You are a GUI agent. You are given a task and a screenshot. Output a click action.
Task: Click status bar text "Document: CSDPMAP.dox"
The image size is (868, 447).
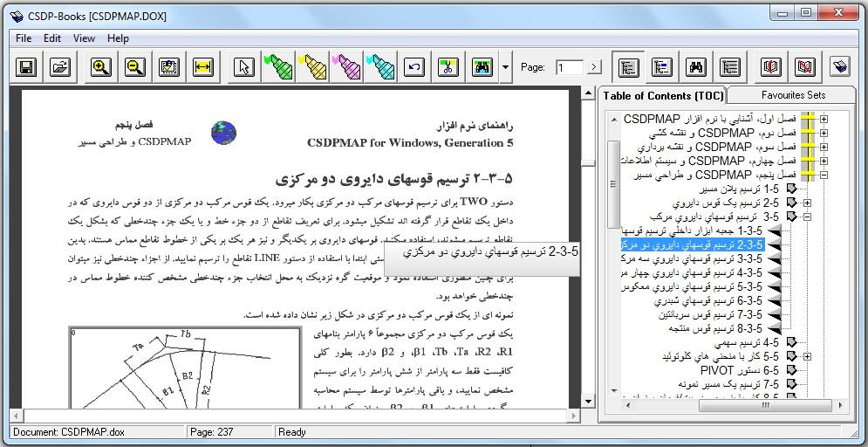pos(70,432)
